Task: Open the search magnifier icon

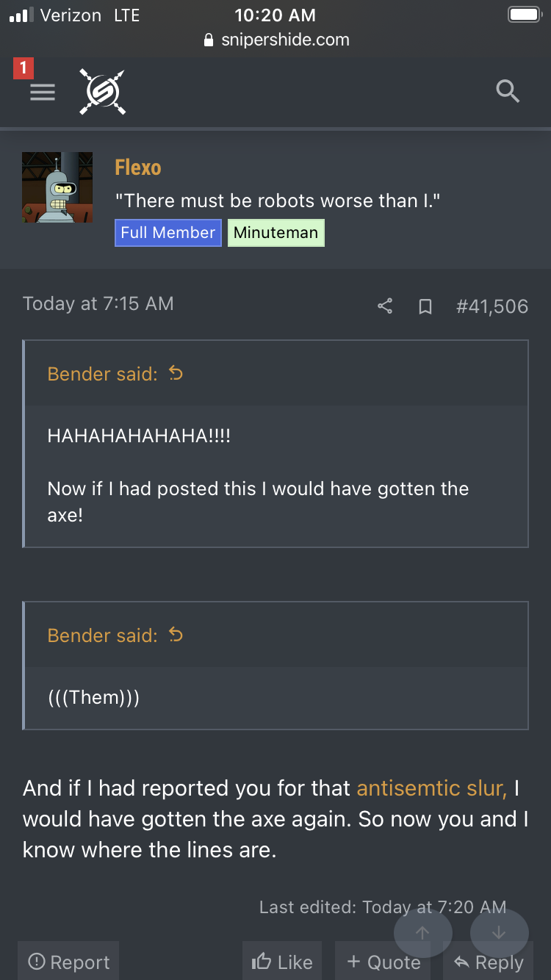Action: [x=508, y=91]
